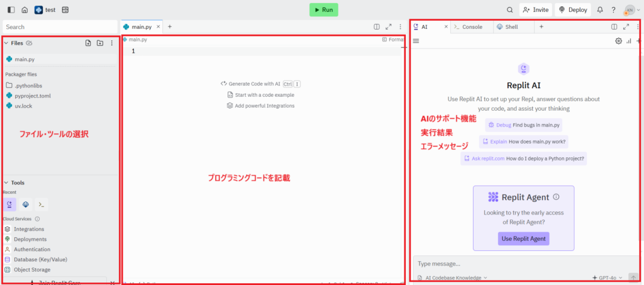Add a new file
Screen dimensions: 644x285
[88, 43]
